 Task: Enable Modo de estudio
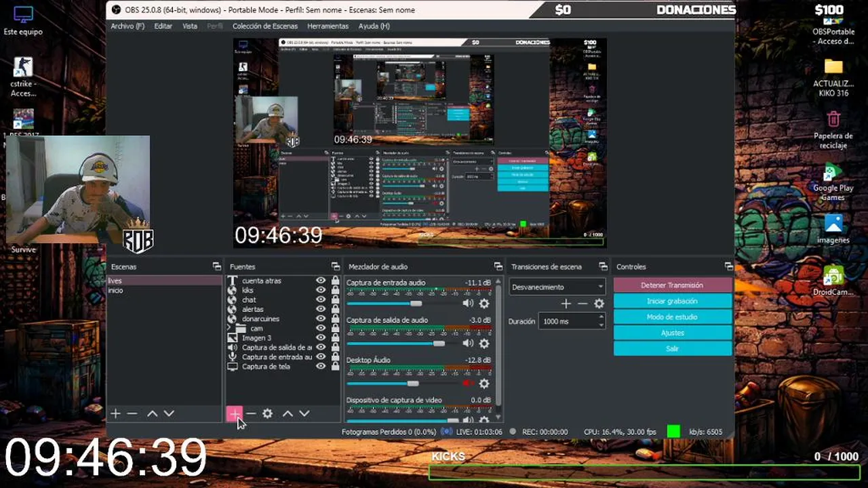click(x=673, y=317)
